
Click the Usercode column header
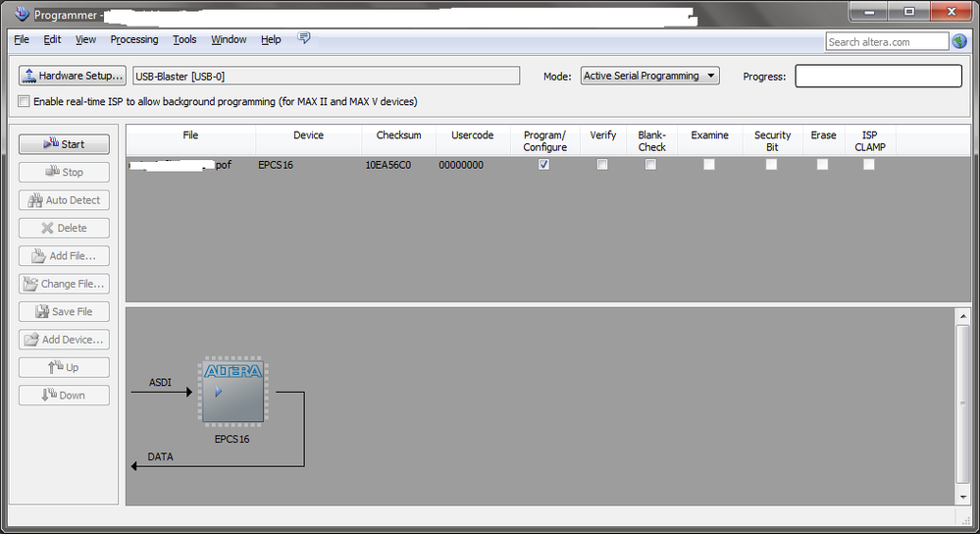coord(473,140)
